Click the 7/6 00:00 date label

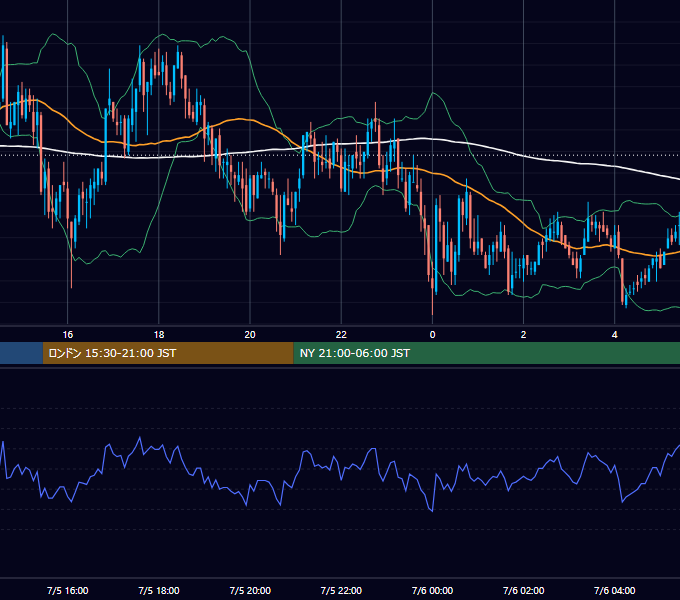(432, 590)
